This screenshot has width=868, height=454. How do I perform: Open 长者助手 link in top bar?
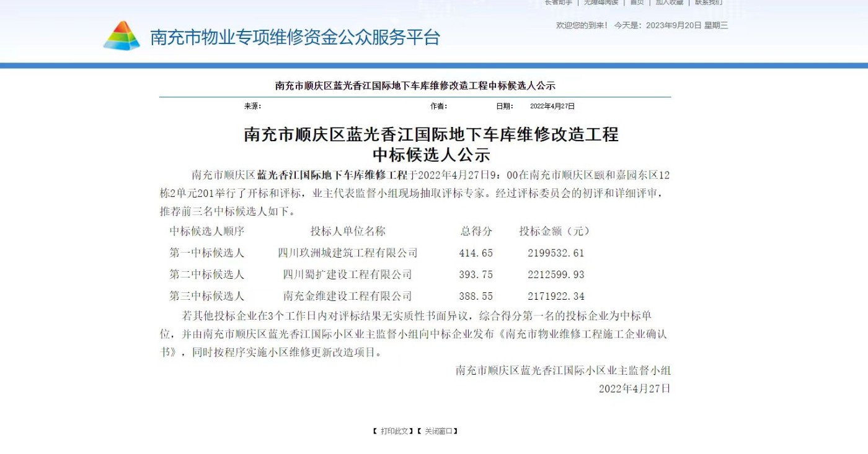(x=559, y=2)
